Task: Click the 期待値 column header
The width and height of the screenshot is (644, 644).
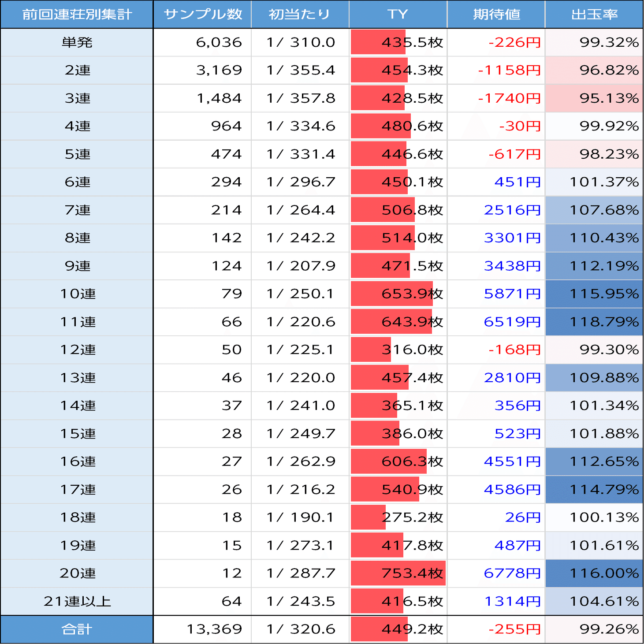Action: point(496,14)
